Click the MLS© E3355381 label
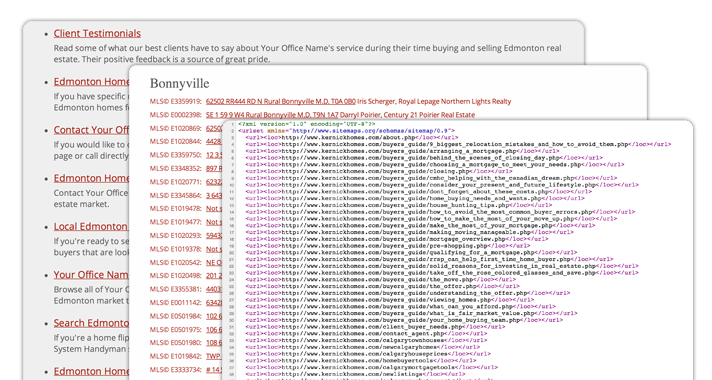Image resolution: width=712 pixels, height=380 pixels. coord(176,289)
